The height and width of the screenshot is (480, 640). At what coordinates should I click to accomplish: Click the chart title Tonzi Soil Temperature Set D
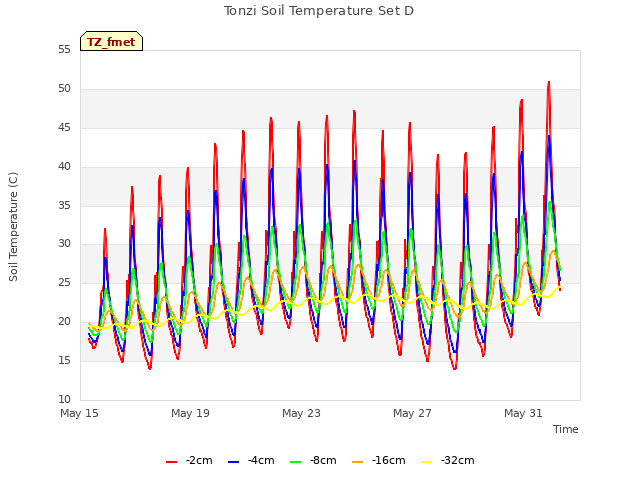pyautogui.click(x=319, y=11)
